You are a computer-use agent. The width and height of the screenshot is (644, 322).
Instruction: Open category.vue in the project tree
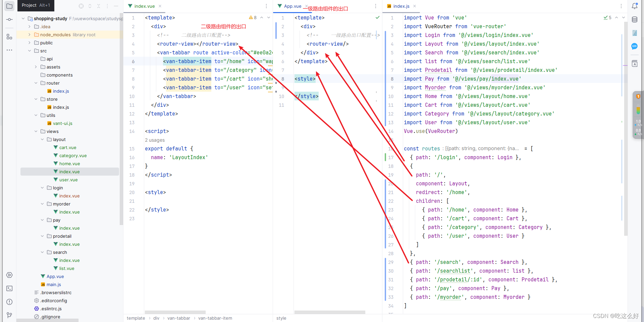(x=73, y=155)
